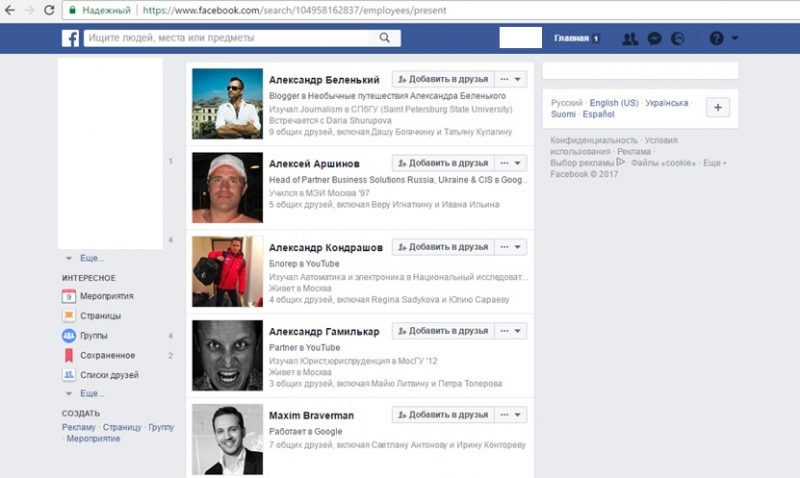Add Александр Беленький as friend
The width and height of the screenshot is (800, 478).
(x=443, y=79)
